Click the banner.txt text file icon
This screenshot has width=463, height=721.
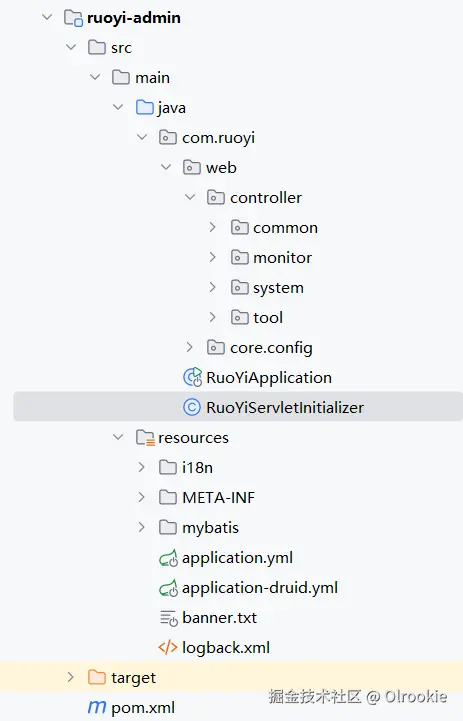point(168,618)
